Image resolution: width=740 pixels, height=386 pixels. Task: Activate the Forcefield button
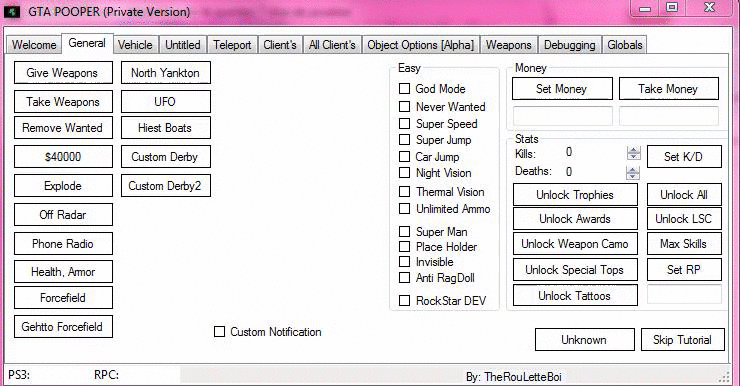tap(63, 298)
